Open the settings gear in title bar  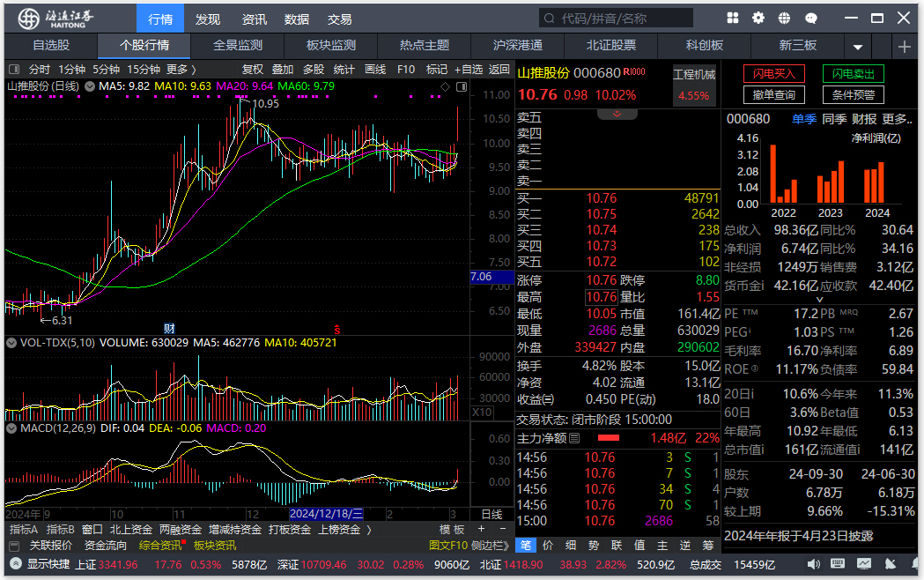tap(756, 18)
